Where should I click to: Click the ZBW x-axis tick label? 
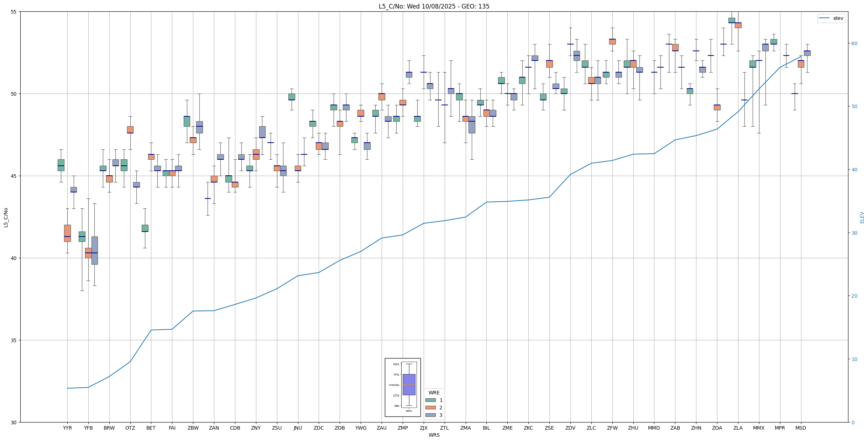(193, 428)
